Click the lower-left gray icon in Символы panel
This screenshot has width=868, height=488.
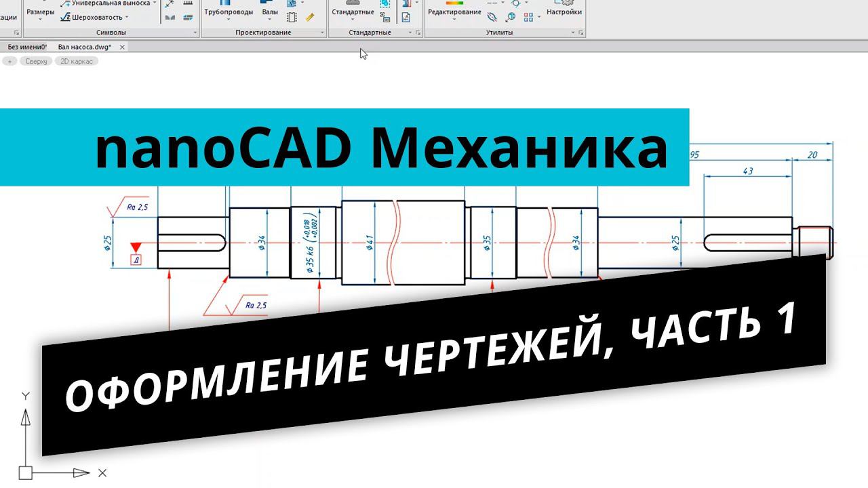click(x=170, y=17)
